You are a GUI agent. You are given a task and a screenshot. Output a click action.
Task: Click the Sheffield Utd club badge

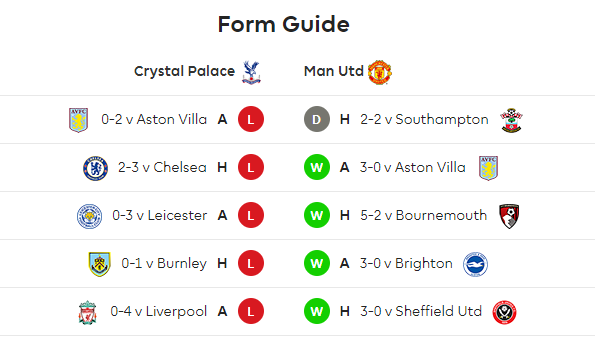[504, 312]
